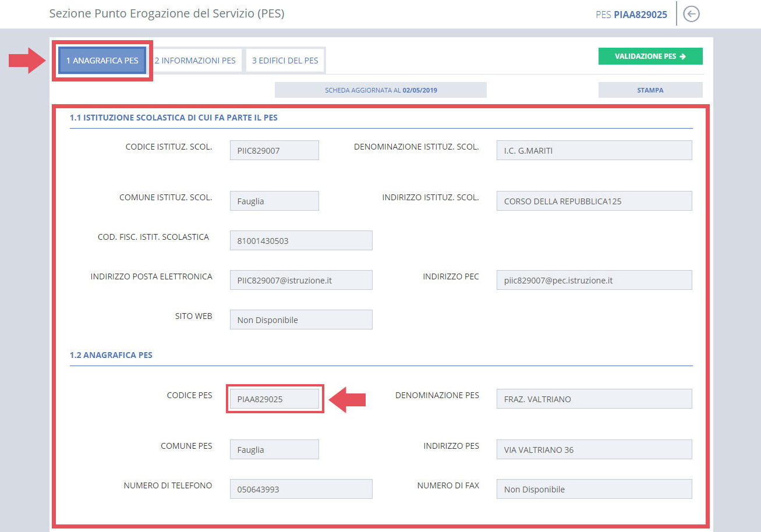Switch to the 3 Edifici del PES tab
Image resolution: width=761 pixels, height=532 pixels.
coord(285,61)
